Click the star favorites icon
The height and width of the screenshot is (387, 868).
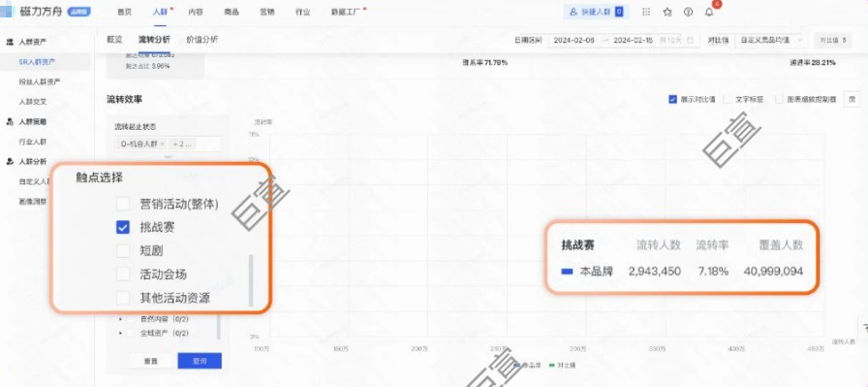click(667, 12)
